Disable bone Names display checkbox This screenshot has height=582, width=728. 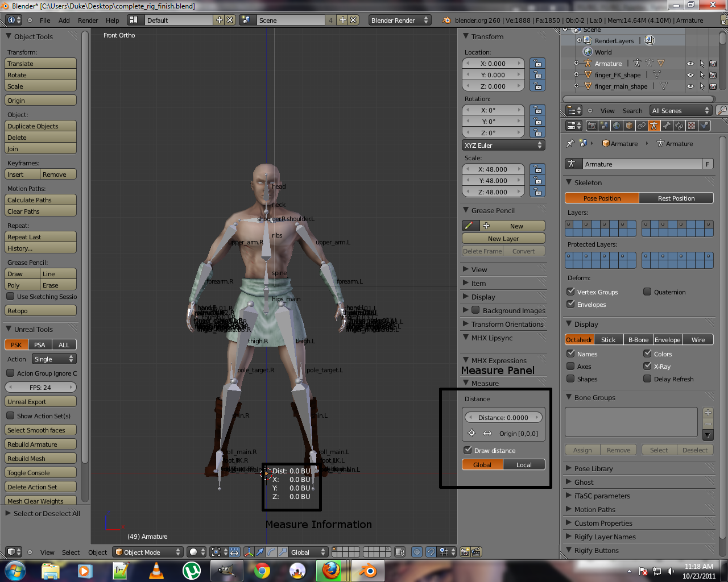click(570, 354)
